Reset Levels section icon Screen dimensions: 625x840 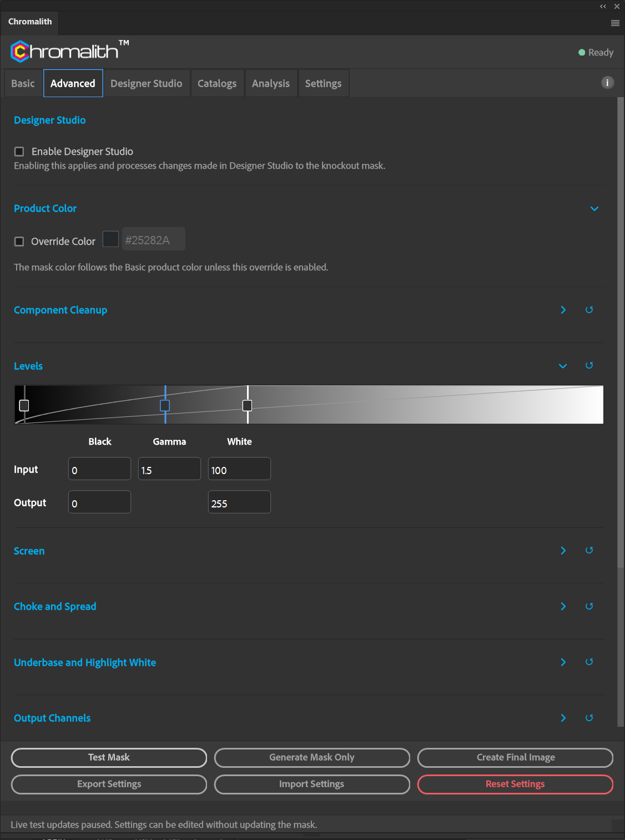(x=589, y=365)
